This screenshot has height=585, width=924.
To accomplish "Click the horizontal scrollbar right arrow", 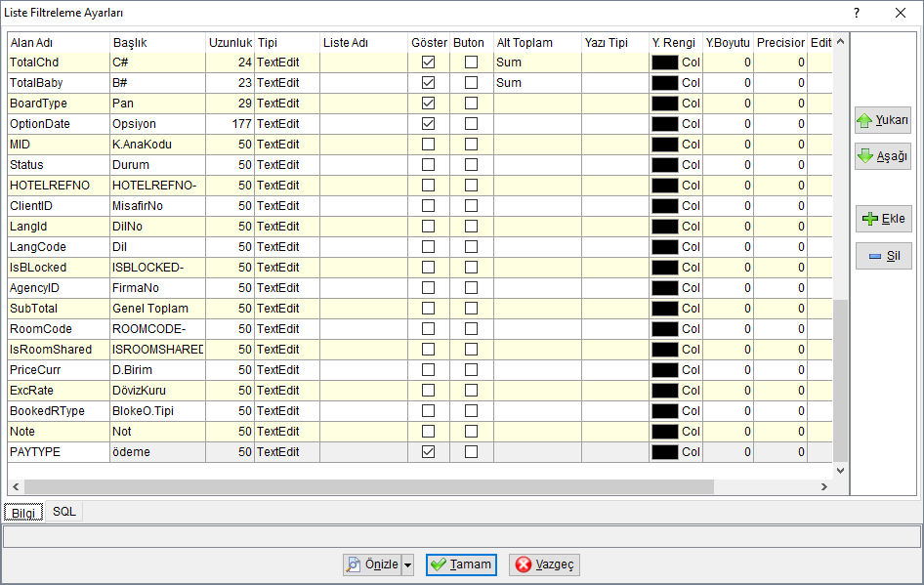I will pyautogui.click(x=823, y=486).
